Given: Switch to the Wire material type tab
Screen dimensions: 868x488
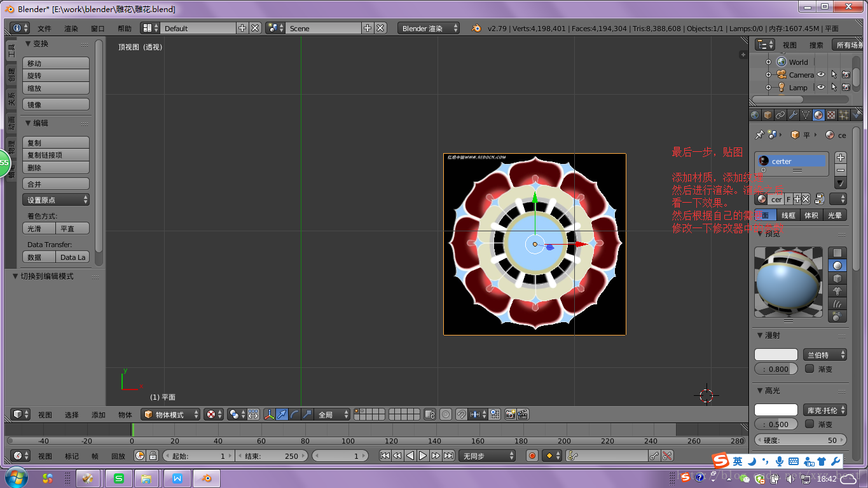Looking at the screenshot, I should pyautogui.click(x=789, y=215).
